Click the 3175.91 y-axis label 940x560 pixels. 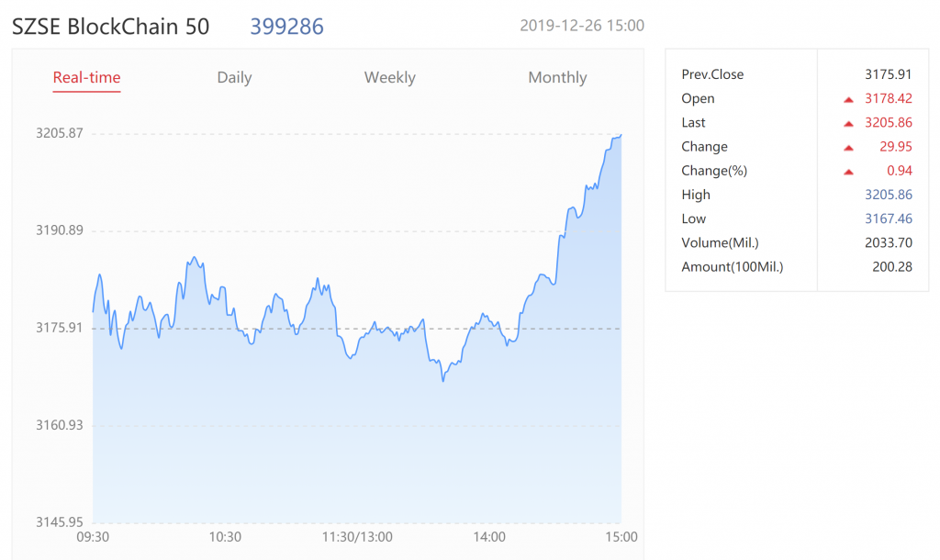(60, 328)
